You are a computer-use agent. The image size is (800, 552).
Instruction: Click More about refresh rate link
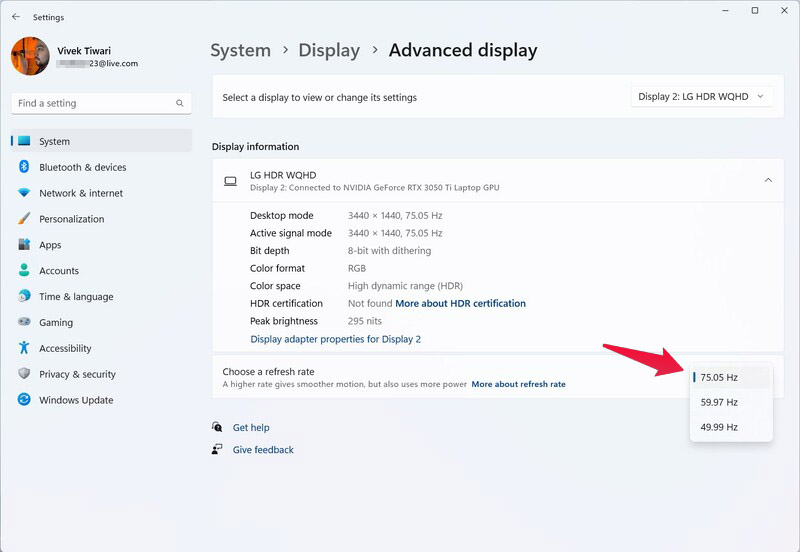[518, 384]
